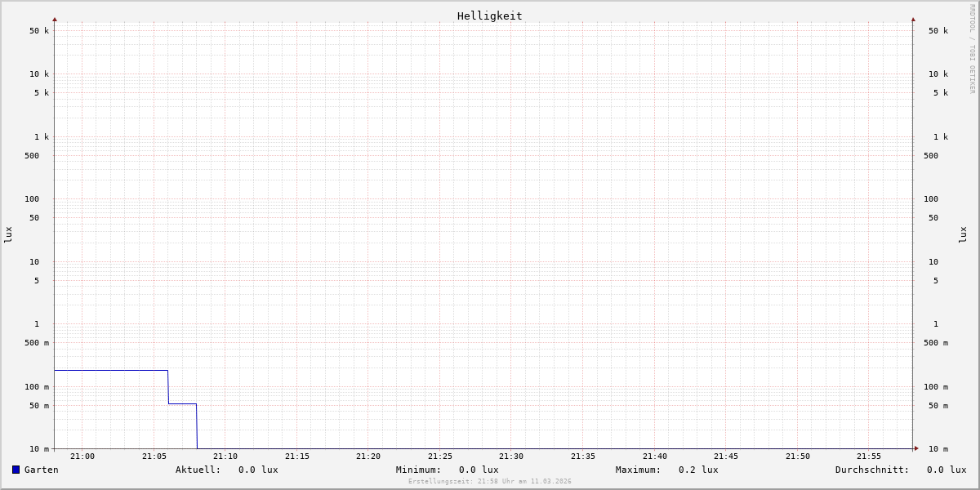Click the red arrow ending the time axis
980x490 pixels.
click(916, 448)
